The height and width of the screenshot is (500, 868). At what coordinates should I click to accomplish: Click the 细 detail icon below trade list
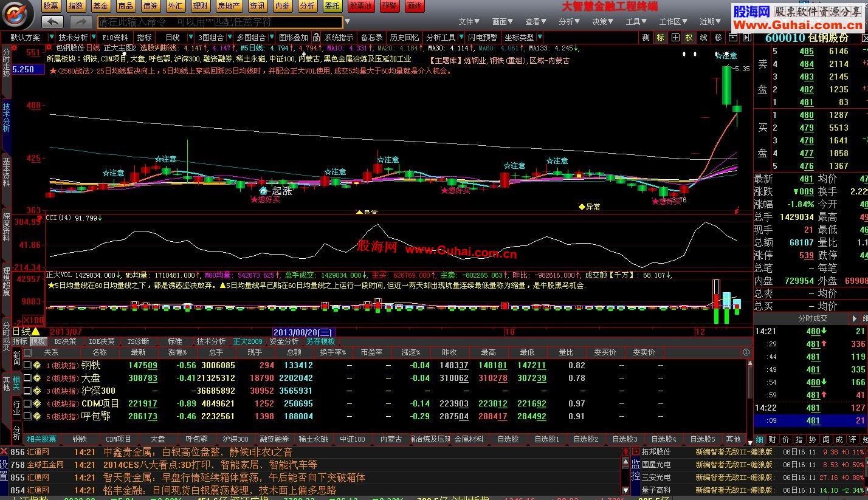759,439
